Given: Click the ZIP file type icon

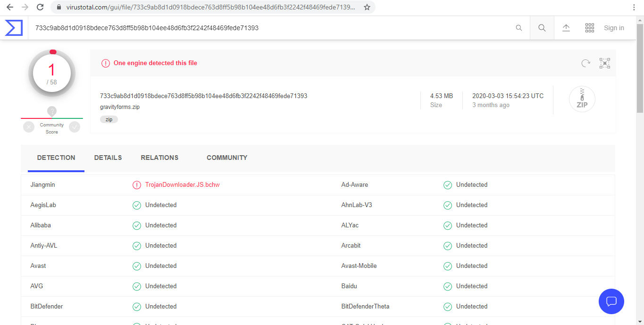Looking at the screenshot, I should coord(582,100).
